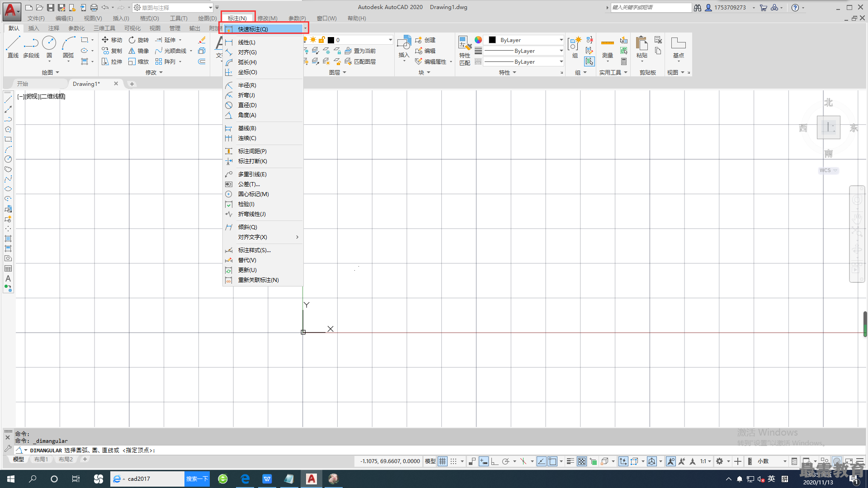
Task: Open the Measure utility tool
Action: 607,47
